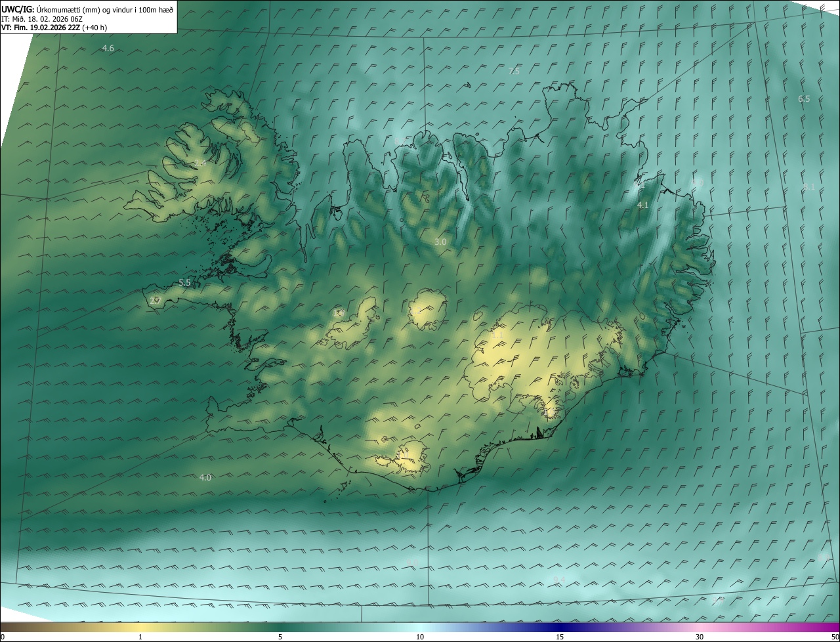Select the '2.4' value on the Westfjords
This screenshot has width=840, height=642.
pyautogui.click(x=199, y=163)
